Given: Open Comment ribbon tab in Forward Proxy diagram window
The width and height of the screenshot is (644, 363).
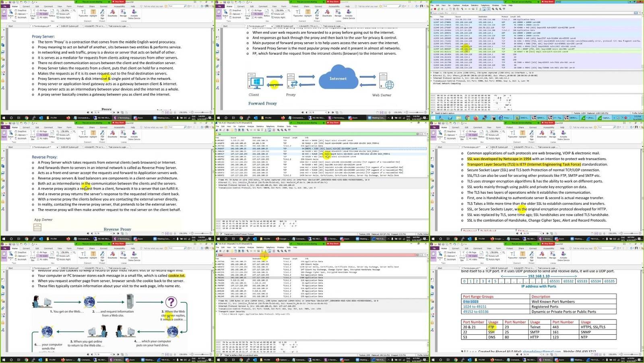Looking at the screenshot, I should click(263, 6).
